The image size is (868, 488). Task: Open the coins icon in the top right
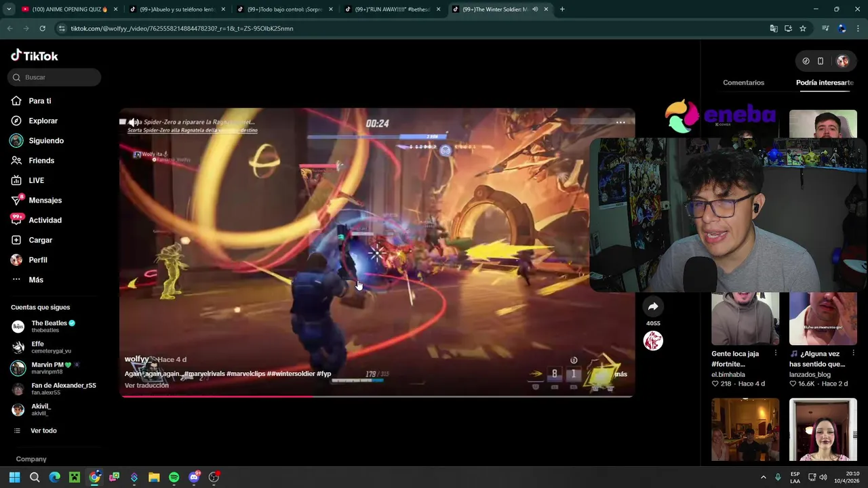[806, 61]
